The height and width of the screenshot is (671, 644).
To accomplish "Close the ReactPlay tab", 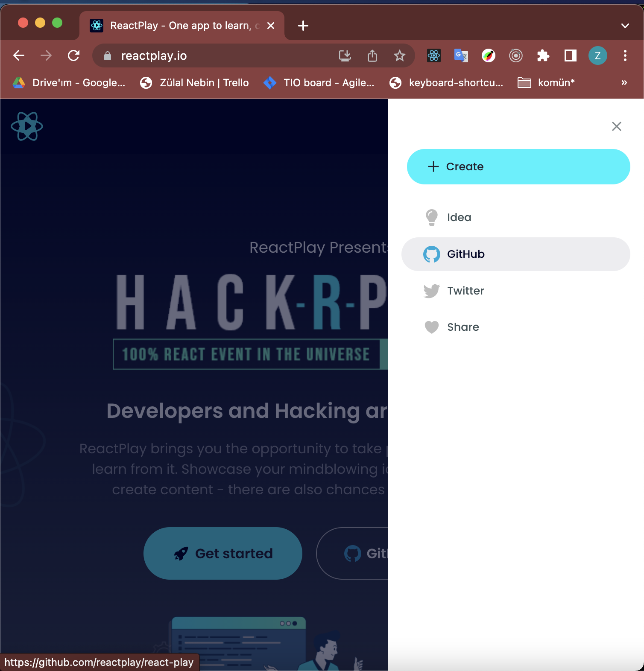I will tap(271, 26).
